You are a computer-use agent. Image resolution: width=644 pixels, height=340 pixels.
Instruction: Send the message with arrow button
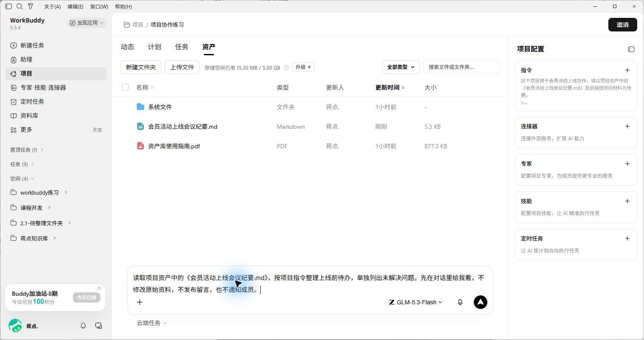coord(481,302)
